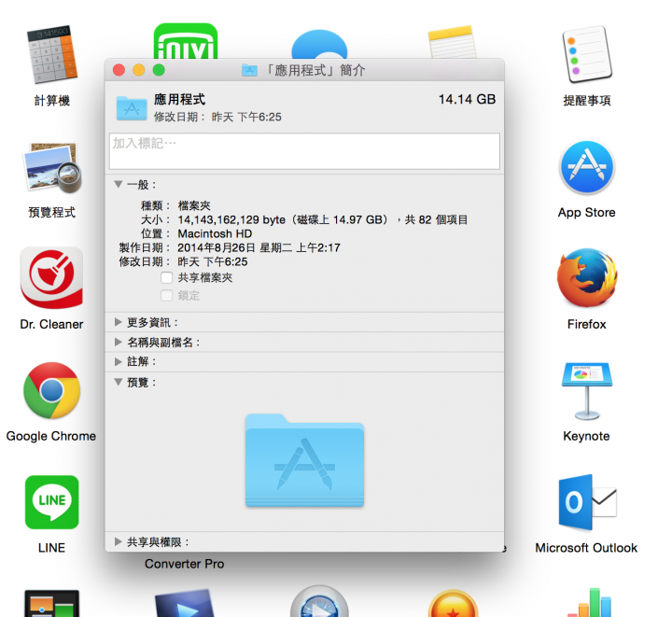Open the LINE app icon

click(52, 502)
